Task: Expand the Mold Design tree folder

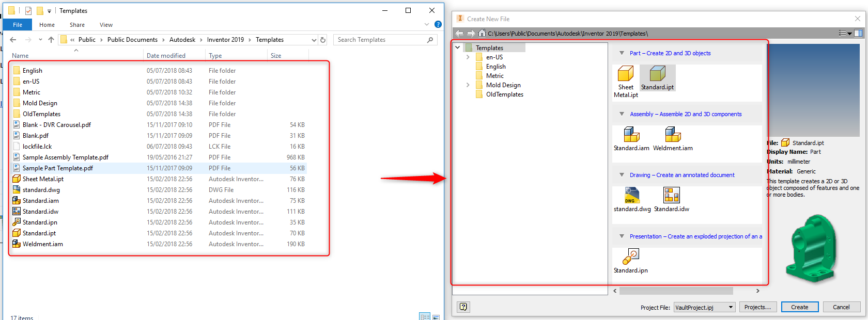Action: (x=468, y=85)
